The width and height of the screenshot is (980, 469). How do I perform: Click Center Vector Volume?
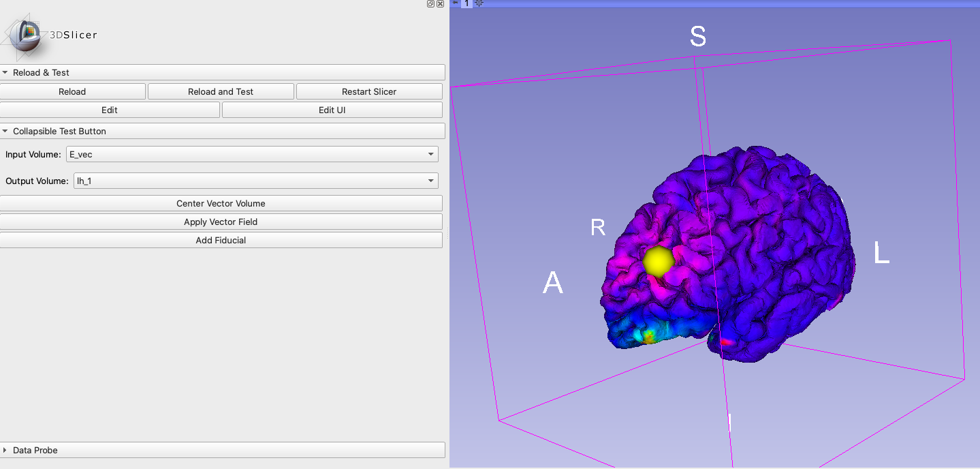(x=221, y=203)
